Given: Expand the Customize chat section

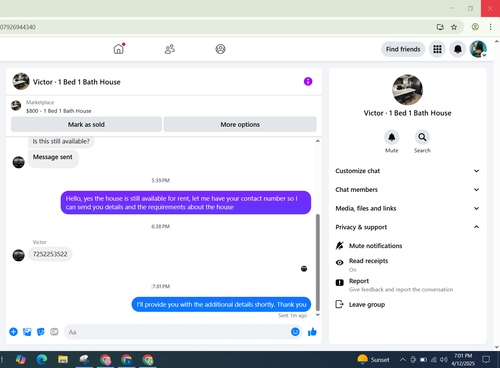Looking at the screenshot, I should [407, 171].
